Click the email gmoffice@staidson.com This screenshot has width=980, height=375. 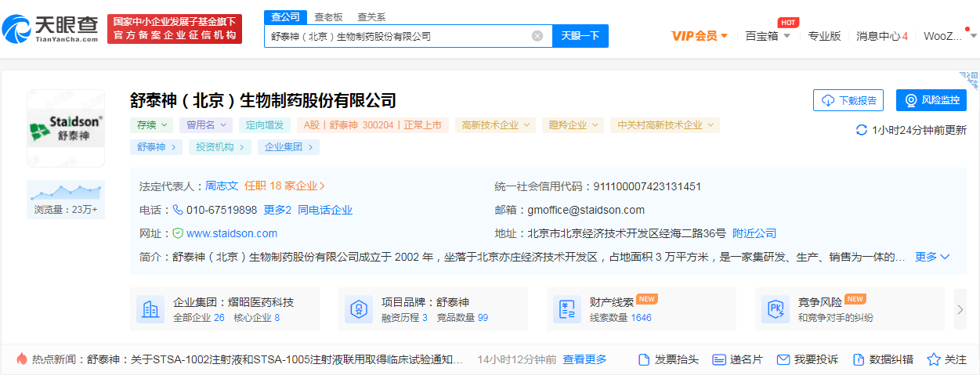tap(586, 210)
